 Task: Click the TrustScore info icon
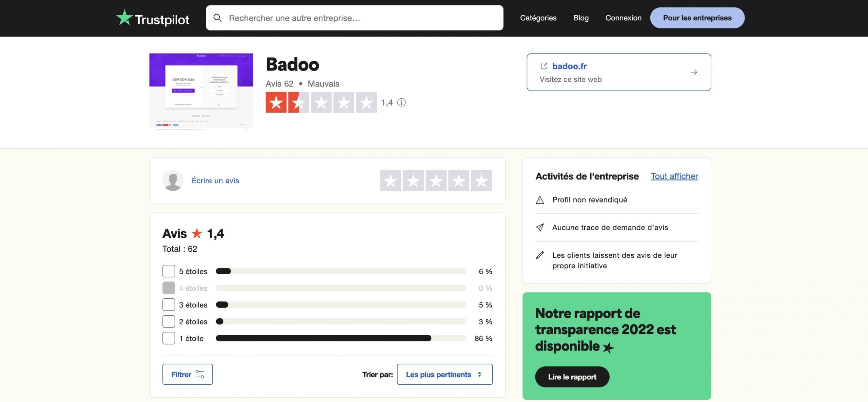point(401,102)
